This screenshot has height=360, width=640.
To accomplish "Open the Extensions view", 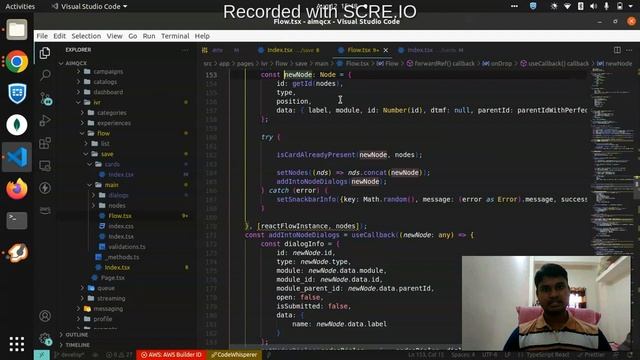I will [x=45, y=143].
